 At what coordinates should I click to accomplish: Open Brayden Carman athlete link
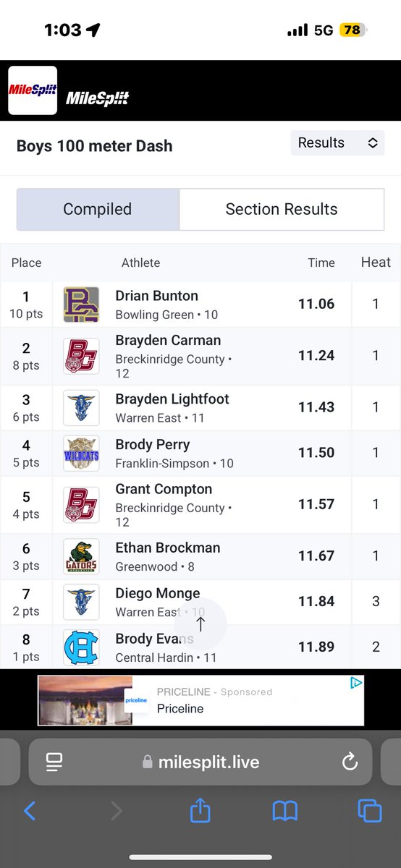click(x=168, y=341)
